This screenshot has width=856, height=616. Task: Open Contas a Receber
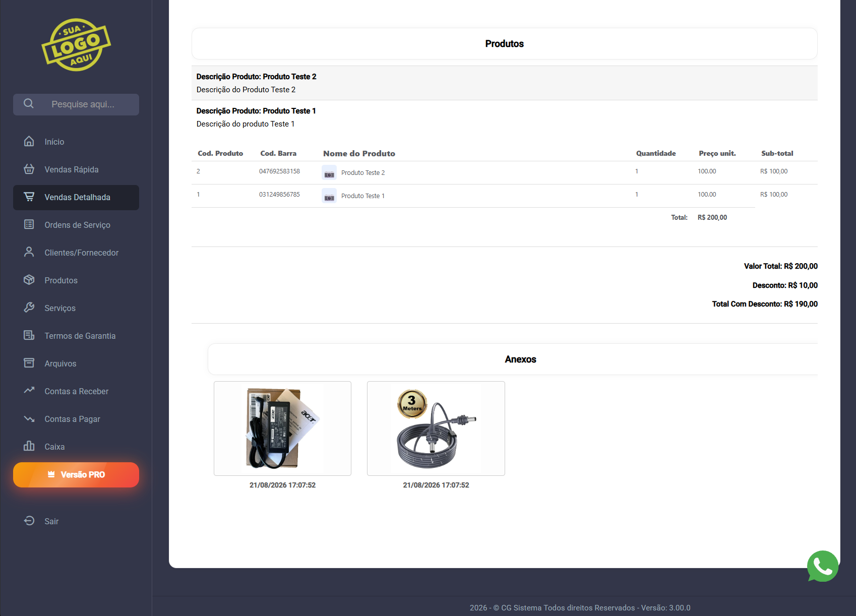point(76,391)
